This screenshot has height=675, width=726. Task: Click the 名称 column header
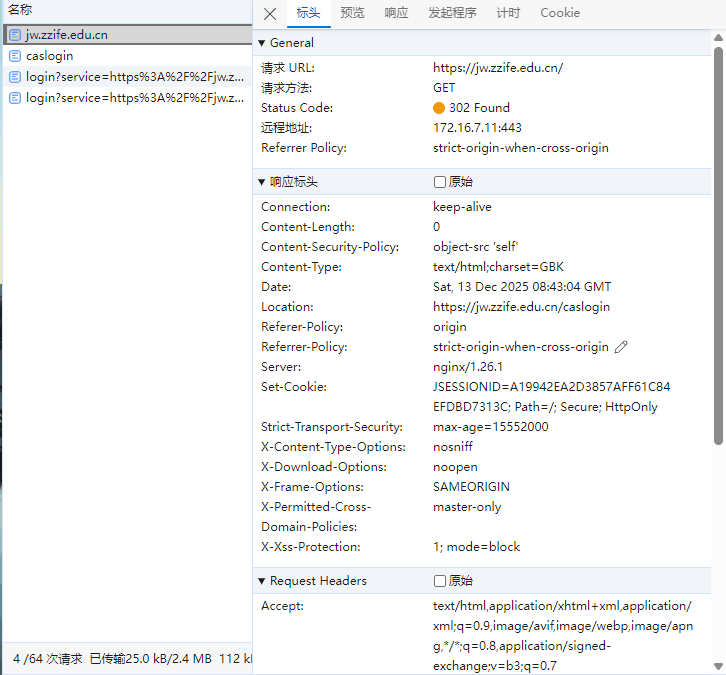coord(21,9)
